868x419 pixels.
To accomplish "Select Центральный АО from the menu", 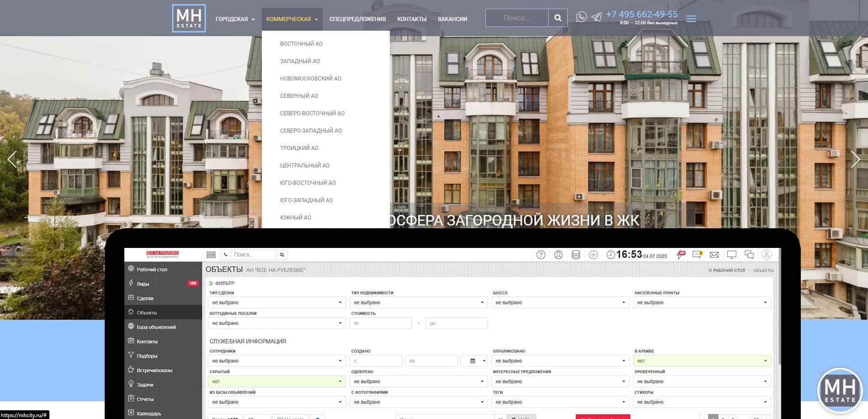I will 304,166.
